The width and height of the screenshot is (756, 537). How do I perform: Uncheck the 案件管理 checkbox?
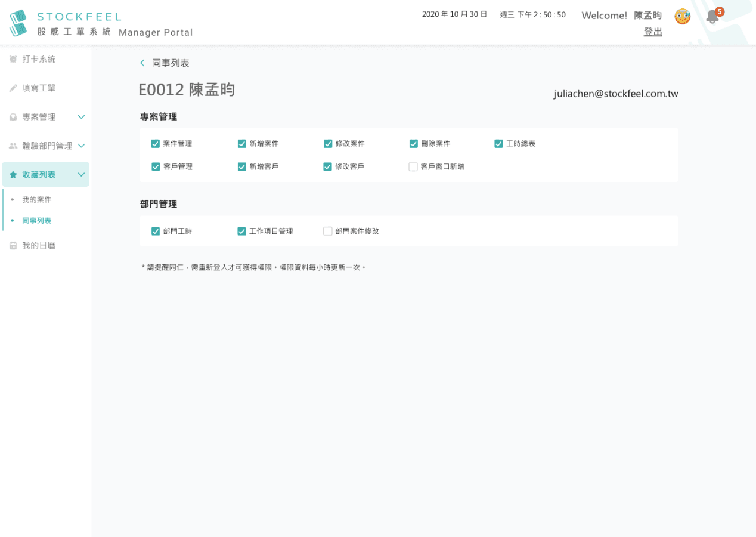pos(156,144)
